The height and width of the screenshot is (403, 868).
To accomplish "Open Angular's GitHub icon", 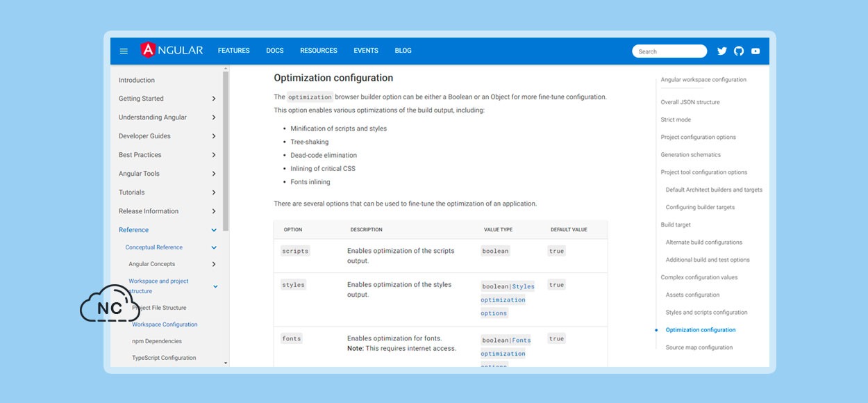I will pyautogui.click(x=739, y=51).
